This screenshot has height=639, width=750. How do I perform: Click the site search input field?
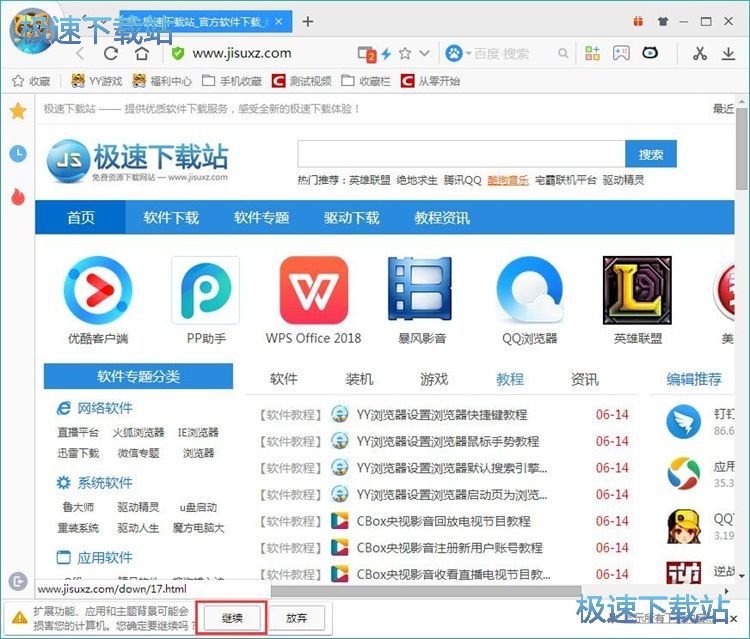(x=461, y=154)
